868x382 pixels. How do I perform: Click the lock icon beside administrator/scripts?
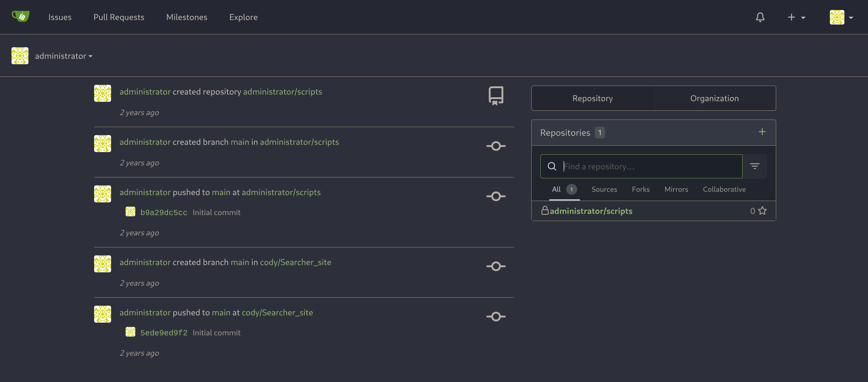pos(544,210)
